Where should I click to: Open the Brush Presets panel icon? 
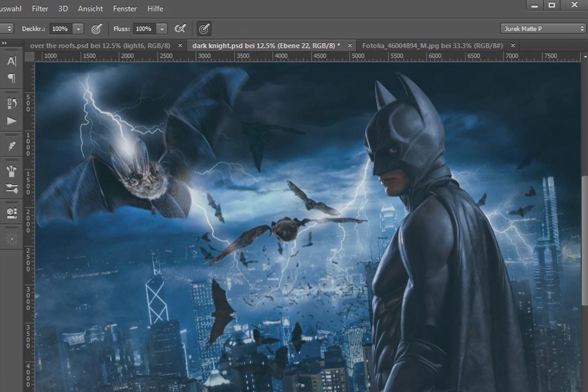pyautogui.click(x=12, y=171)
